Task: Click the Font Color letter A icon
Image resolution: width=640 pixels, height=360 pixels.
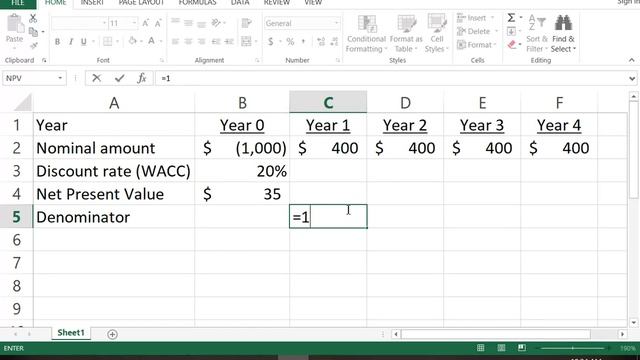Action: coord(151,41)
